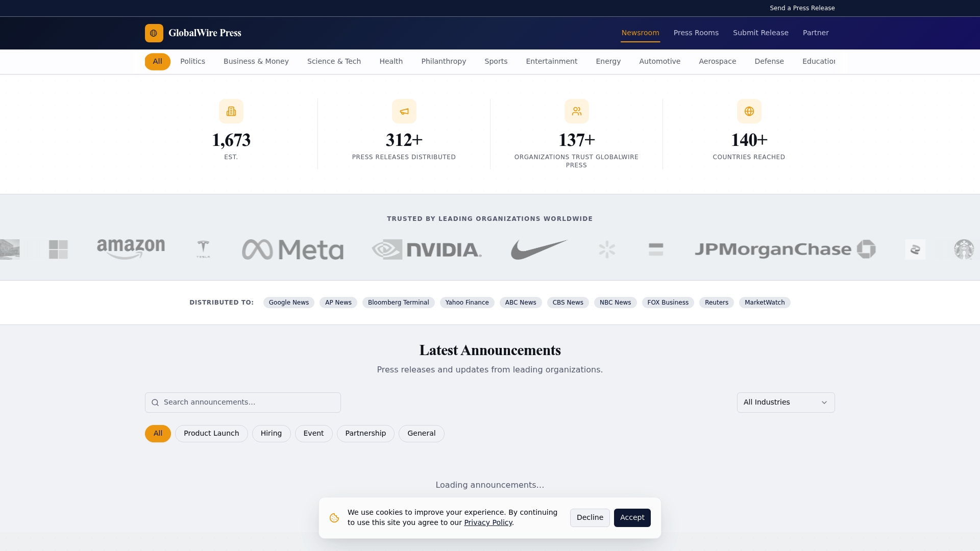980x551 pixels.
Task: Switch to the Sports category
Action: click(x=496, y=62)
